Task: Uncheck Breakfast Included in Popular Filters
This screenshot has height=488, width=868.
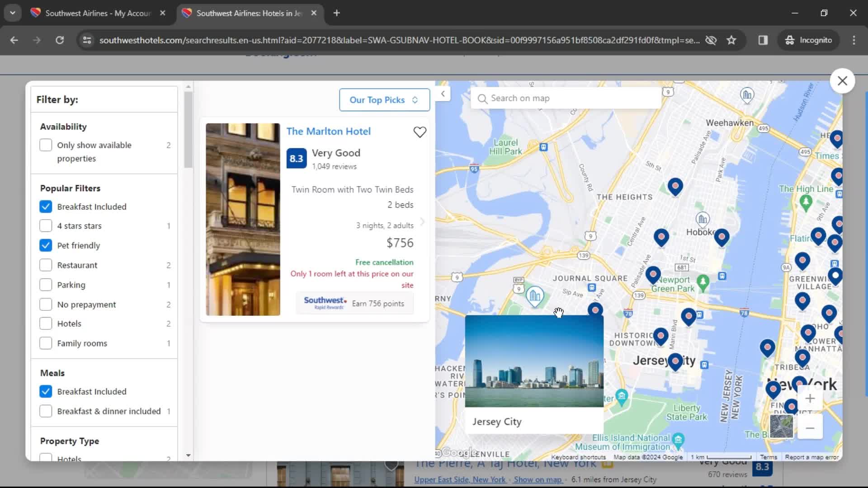Action: [46, 206]
